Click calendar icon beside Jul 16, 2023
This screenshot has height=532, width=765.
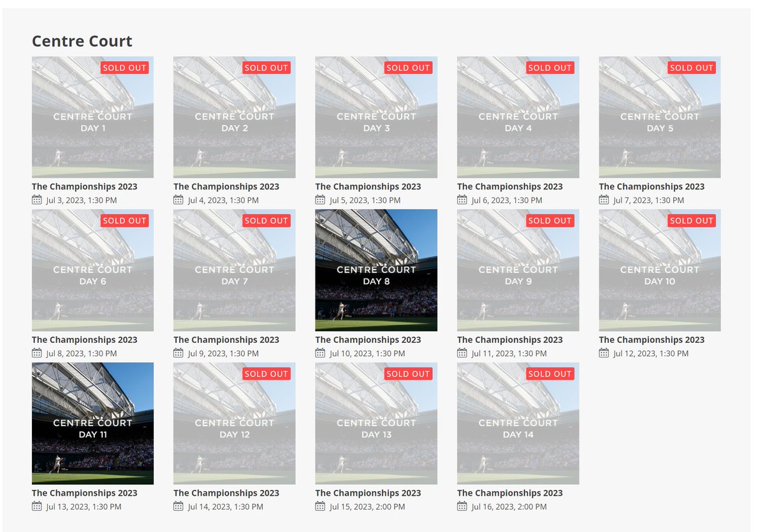pos(462,507)
